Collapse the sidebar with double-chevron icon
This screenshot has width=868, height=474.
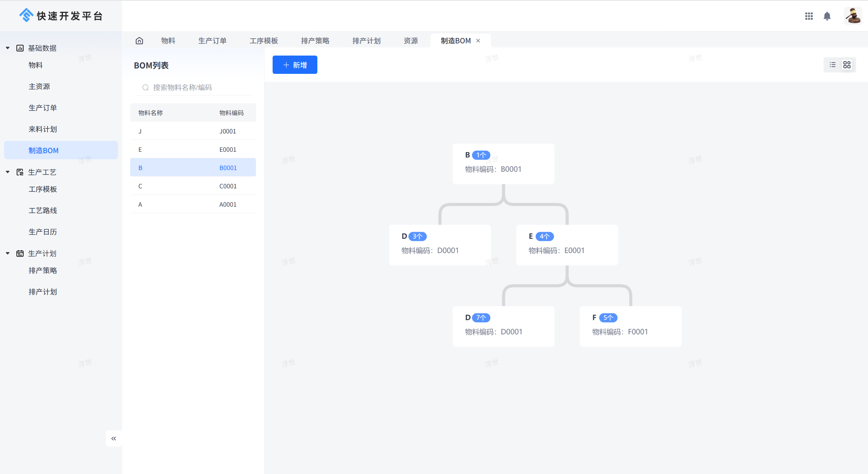click(x=114, y=438)
